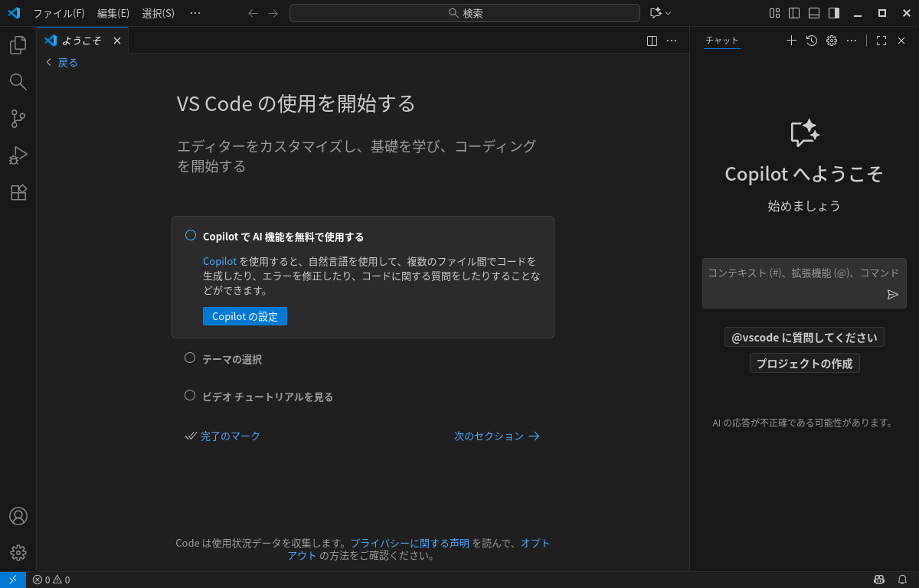Click @vscode に質問してください suggestion
Screen dimensions: 919x588
tap(804, 337)
